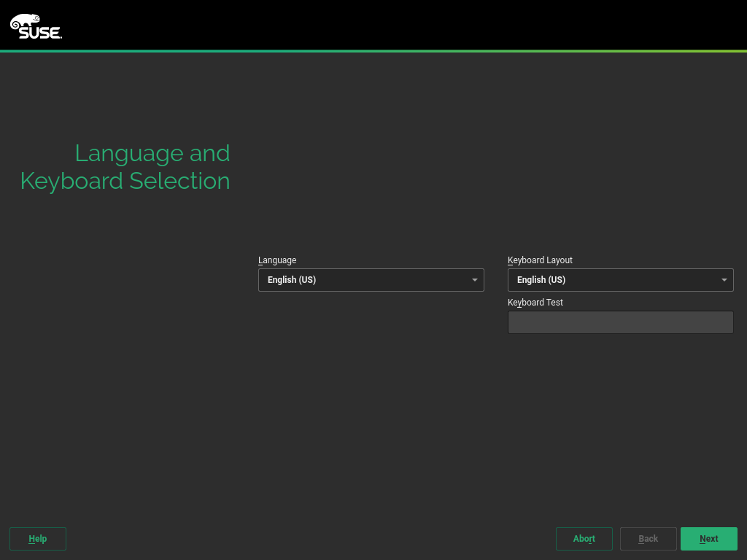This screenshot has height=560, width=747.
Task: Click the Keyboard Layout dropdown arrow
Action: pyautogui.click(x=724, y=280)
